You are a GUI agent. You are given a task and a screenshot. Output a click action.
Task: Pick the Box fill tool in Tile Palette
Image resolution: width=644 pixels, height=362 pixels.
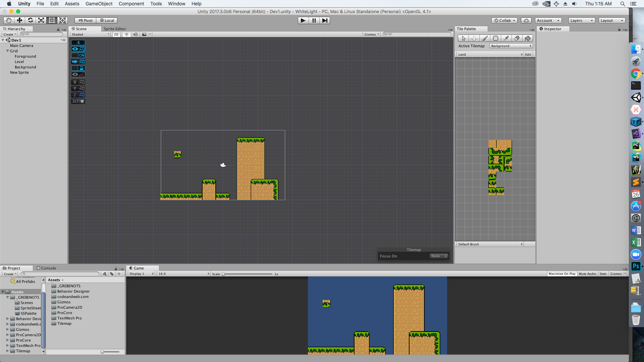495,38
